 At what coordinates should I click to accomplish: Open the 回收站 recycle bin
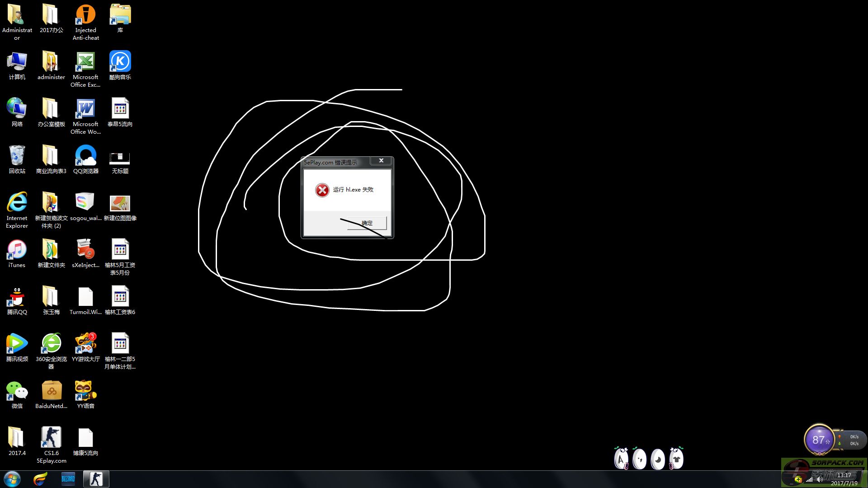pyautogui.click(x=17, y=156)
